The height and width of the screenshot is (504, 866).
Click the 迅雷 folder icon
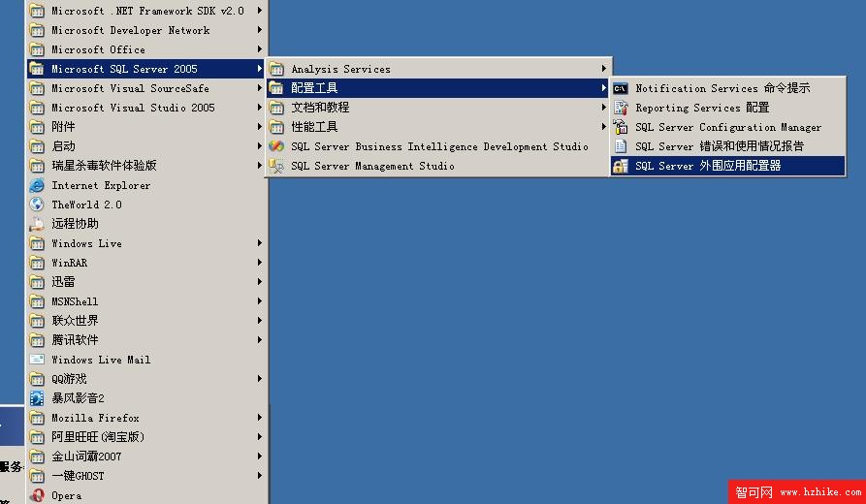click(37, 282)
